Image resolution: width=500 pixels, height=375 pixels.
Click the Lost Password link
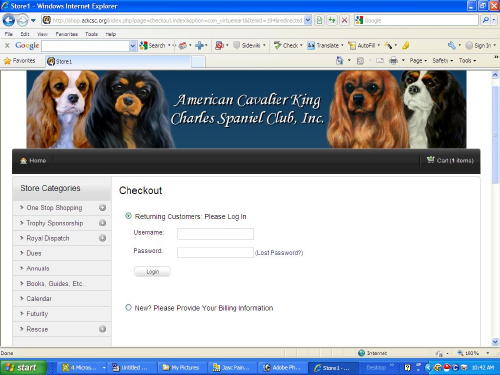pyautogui.click(x=279, y=253)
